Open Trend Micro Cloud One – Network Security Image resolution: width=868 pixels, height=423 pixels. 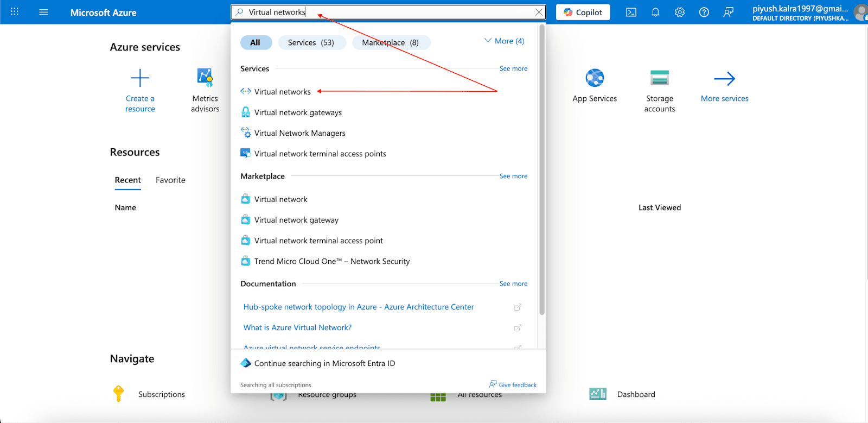point(332,261)
